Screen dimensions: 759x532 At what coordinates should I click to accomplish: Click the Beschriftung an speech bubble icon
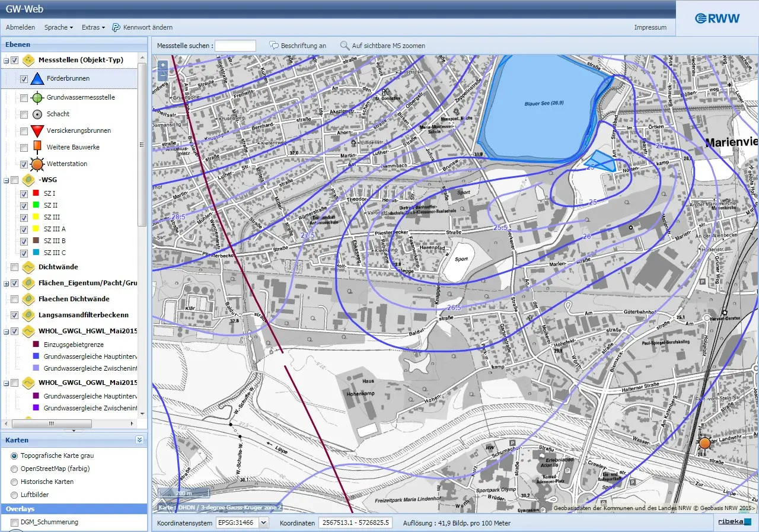point(274,46)
